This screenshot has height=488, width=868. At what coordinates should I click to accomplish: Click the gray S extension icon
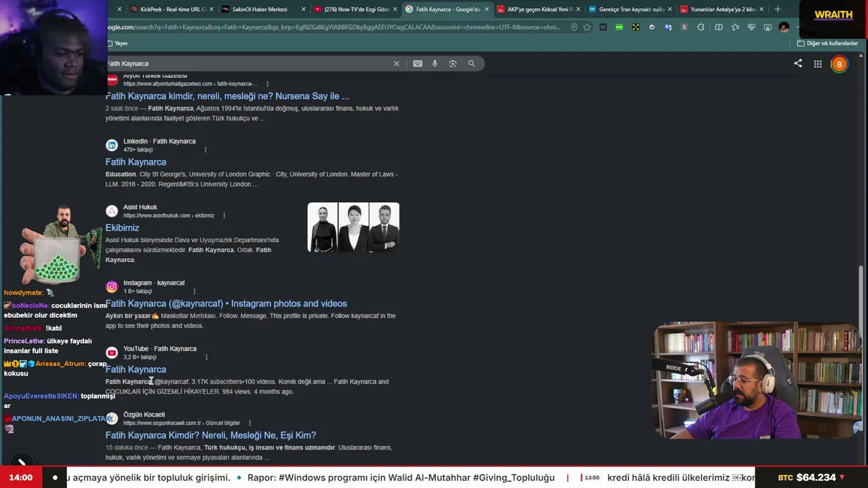[x=684, y=27]
